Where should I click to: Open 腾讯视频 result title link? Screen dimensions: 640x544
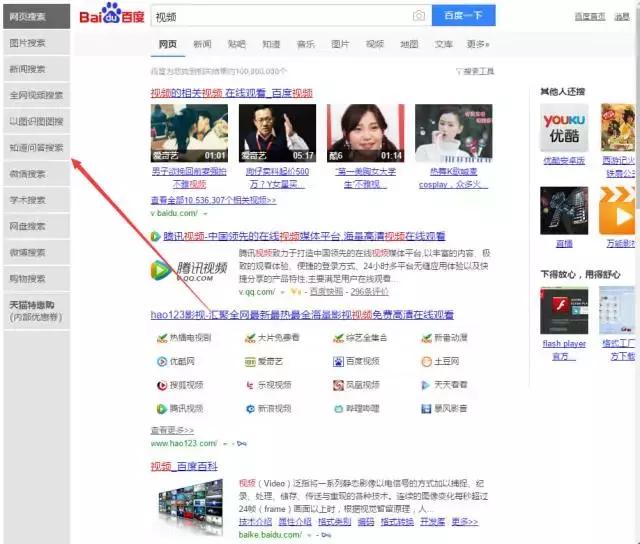pos(304,236)
